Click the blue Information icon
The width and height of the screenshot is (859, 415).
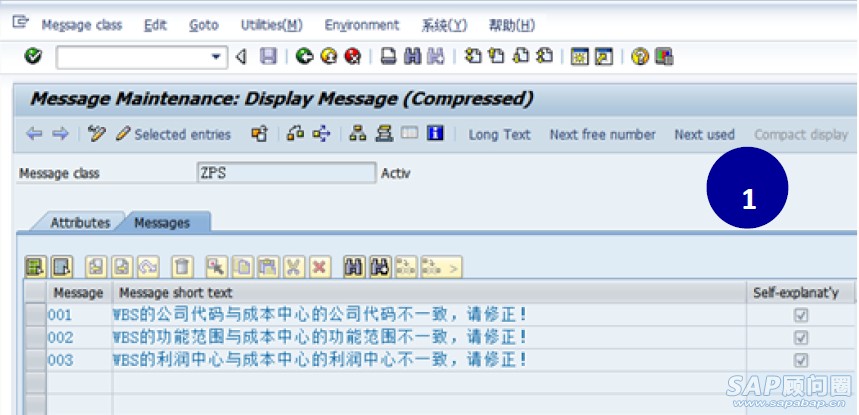coord(435,134)
